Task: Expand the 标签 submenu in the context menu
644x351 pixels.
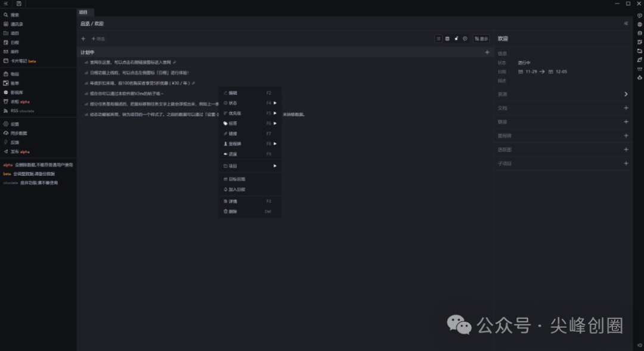Action: pyautogui.click(x=250, y=123)
